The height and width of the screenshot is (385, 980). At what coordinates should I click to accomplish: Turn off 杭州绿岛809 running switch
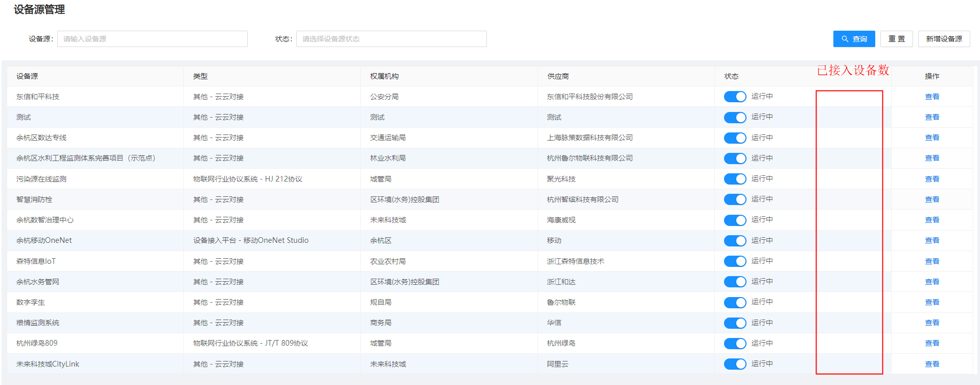tap(735, 344)
